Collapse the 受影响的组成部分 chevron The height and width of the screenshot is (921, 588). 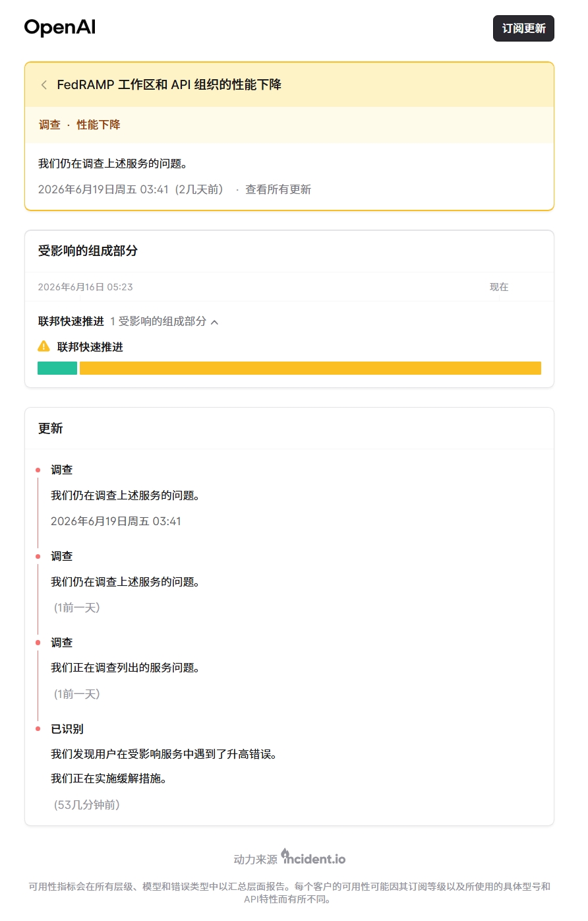214,322
